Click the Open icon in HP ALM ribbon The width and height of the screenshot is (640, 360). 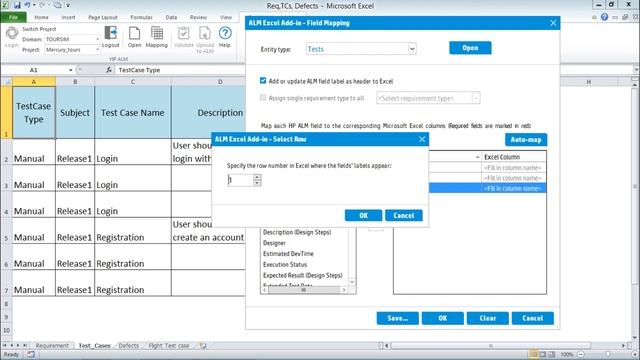(134, 37)
